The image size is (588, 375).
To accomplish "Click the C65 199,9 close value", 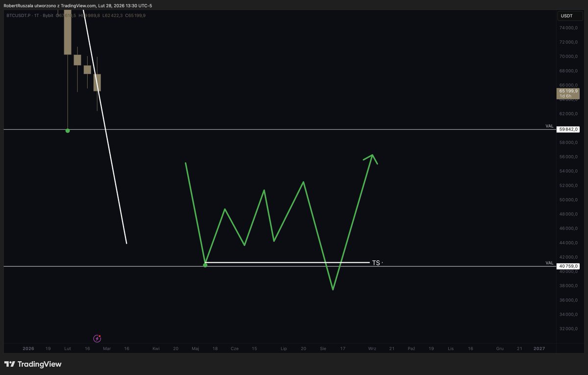I will [x=135, y=16].
